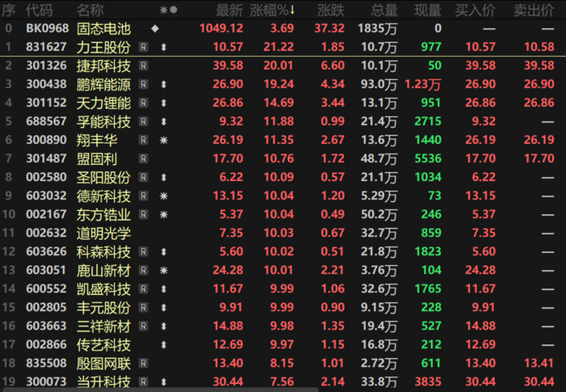Select stock code 831627
566x392 pixels.
click(x=46, y=47)
